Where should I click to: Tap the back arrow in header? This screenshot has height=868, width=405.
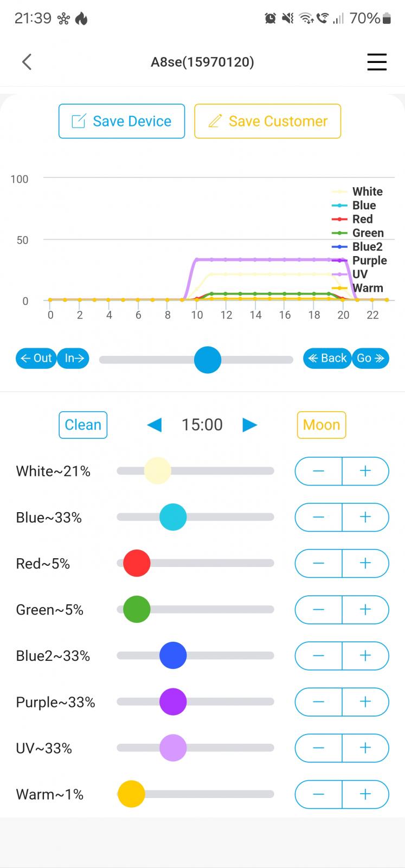(x=27, y=62)
